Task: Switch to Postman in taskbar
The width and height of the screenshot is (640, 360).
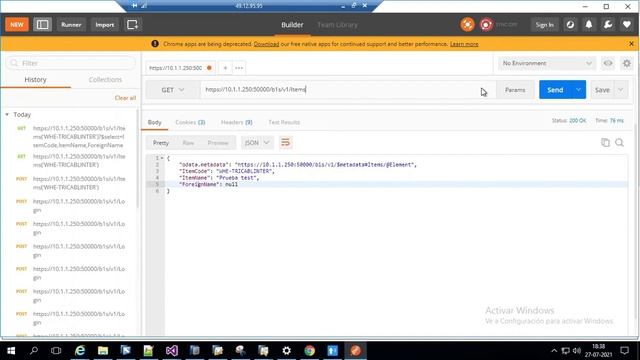Action: [x=356, y=351]
